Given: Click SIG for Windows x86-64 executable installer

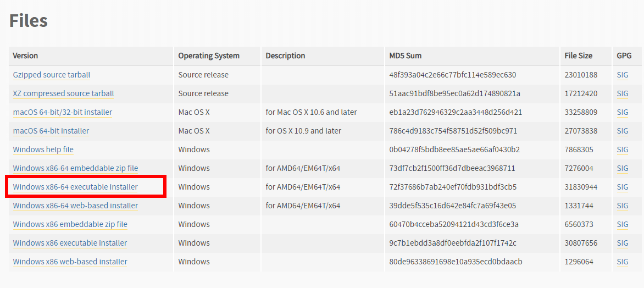Looking at the screenshot, I should click(x=623, y=187).
